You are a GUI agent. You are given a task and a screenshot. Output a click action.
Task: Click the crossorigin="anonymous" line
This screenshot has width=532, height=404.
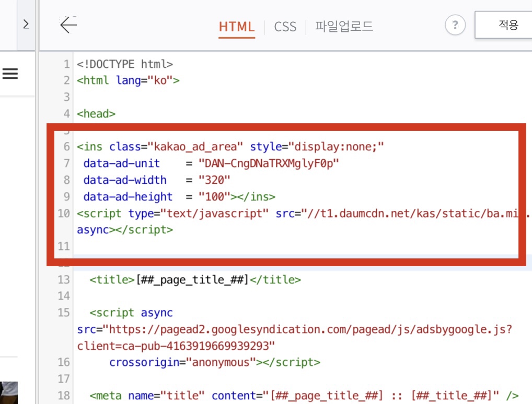214,362
